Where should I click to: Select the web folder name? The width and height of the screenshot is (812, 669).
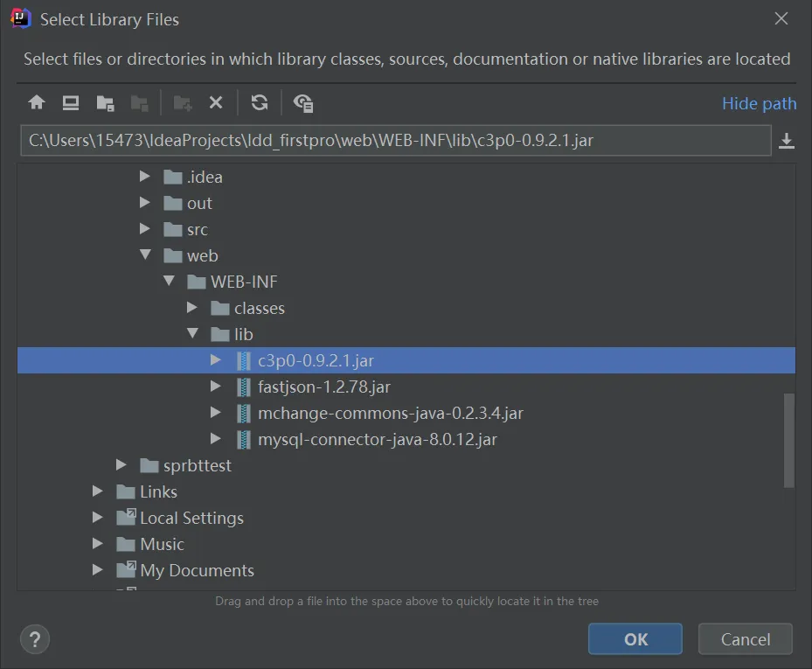click(203, 256)
